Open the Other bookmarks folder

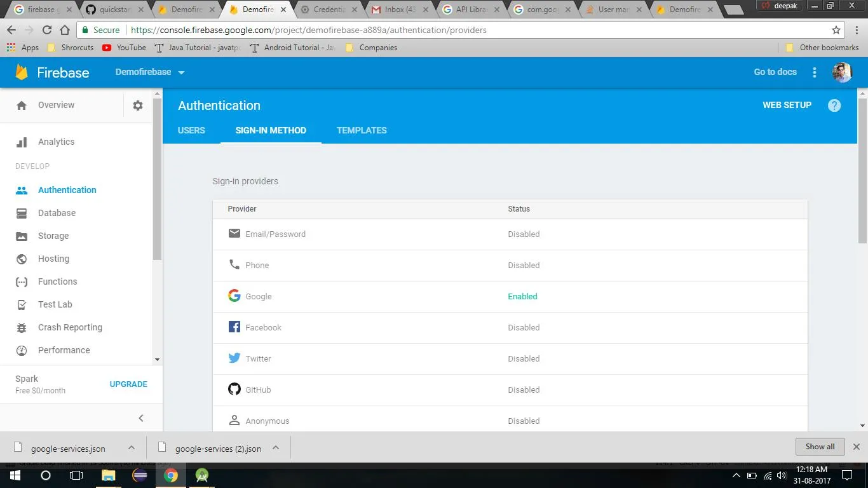pos(822,48)
